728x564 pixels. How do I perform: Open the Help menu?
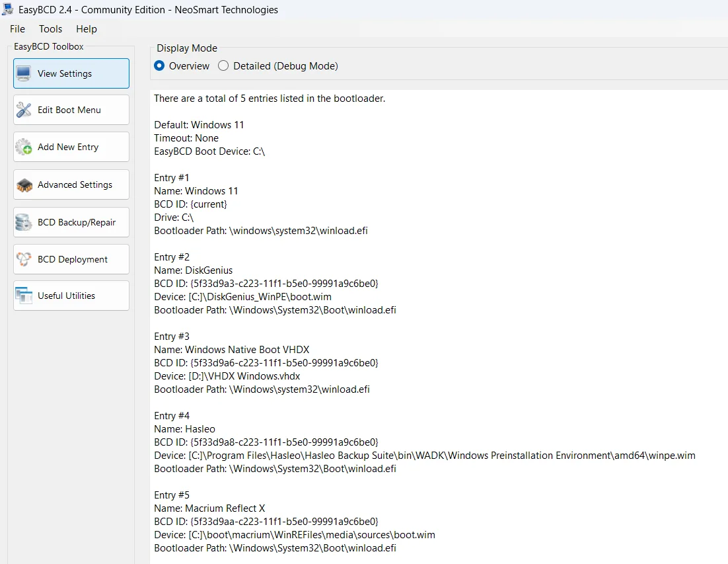pos(87,29)
